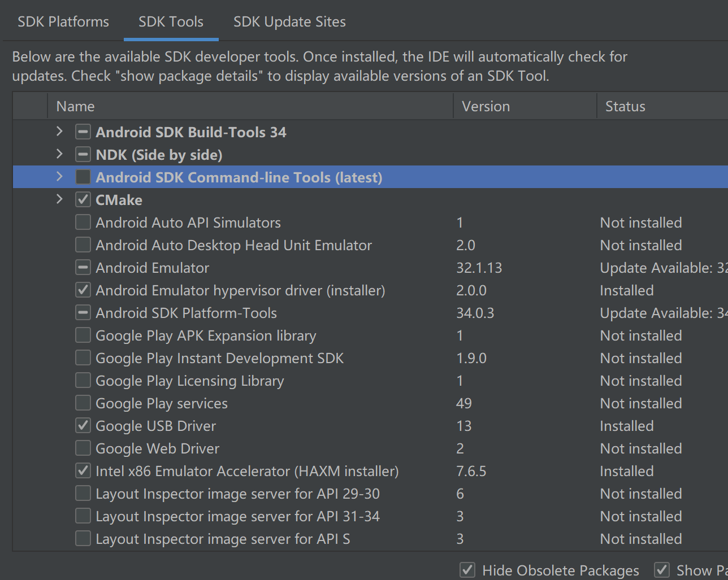
Task: Check Android Auto API Simulators for install
Action: point(83,222)
